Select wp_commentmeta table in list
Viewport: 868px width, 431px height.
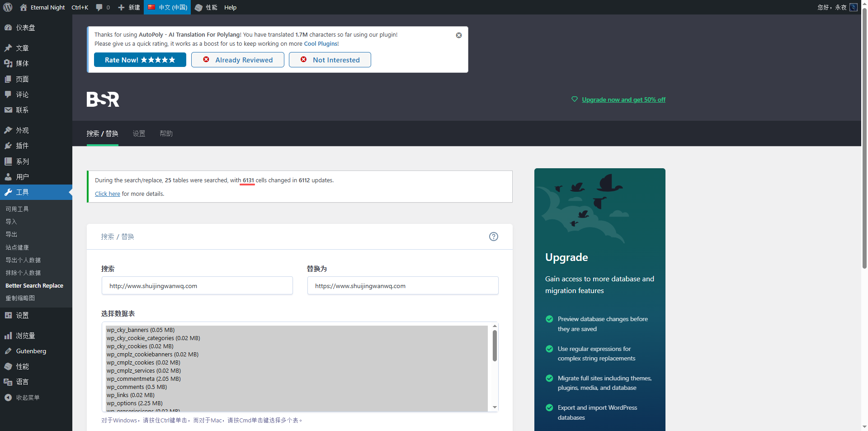(x=297, y=379)
